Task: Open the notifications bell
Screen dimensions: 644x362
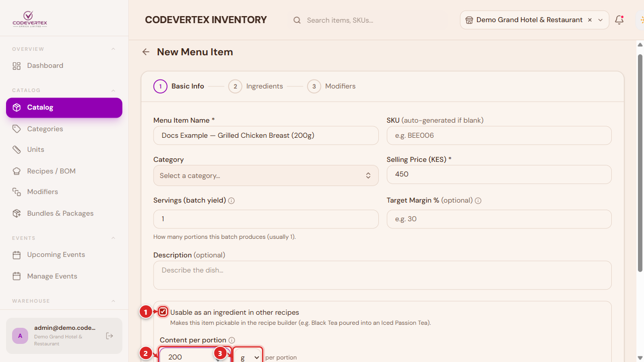Action: [619, 20]
